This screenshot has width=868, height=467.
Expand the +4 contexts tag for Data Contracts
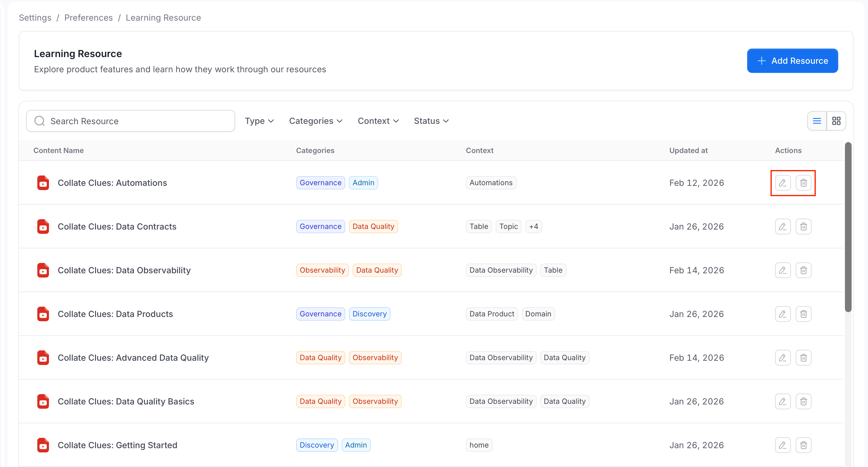point(533,227)
